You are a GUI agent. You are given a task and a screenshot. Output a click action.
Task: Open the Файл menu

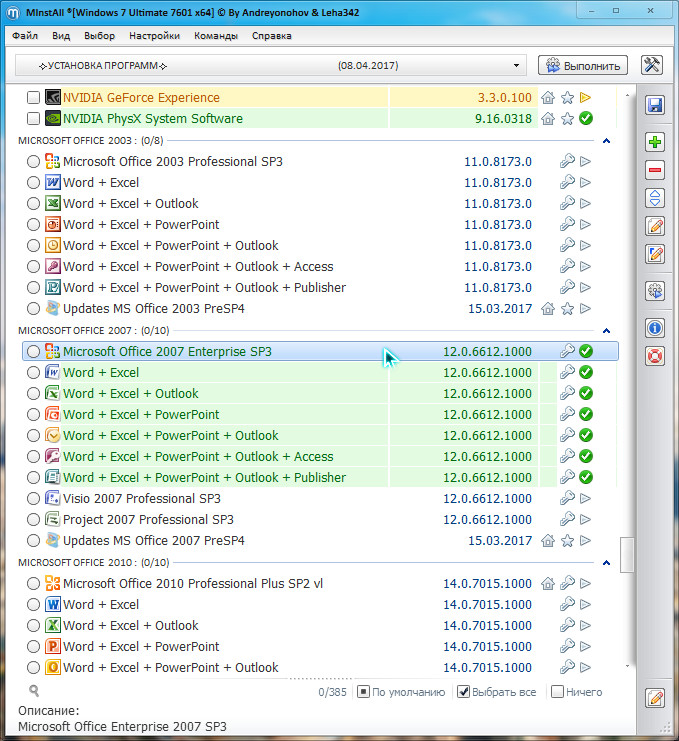click(x=25, y=35)
